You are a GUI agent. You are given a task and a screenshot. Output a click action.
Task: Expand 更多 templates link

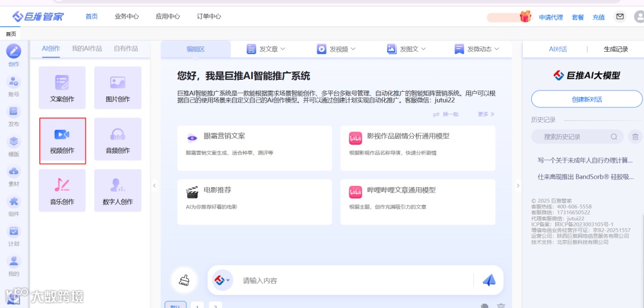click(486, 114)
